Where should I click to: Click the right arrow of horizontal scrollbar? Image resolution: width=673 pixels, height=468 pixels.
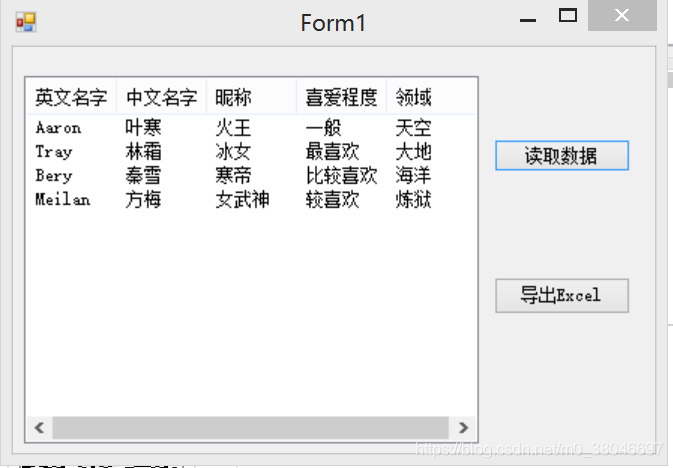[463, 428]
